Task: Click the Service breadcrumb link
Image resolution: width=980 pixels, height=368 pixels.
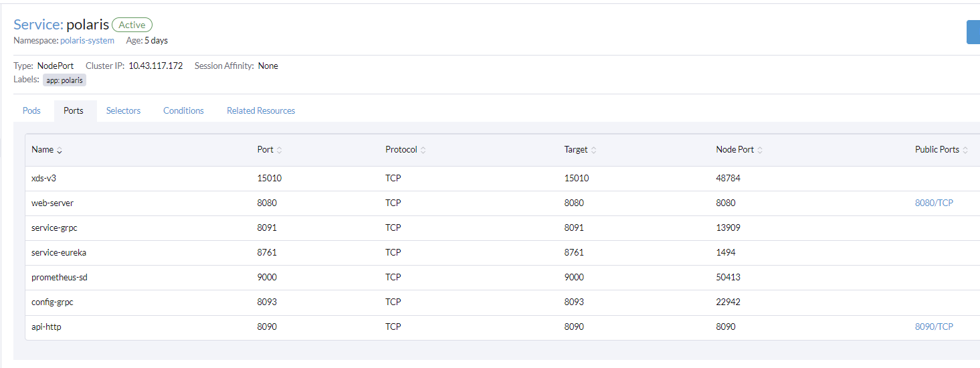Action: point(38,25)
